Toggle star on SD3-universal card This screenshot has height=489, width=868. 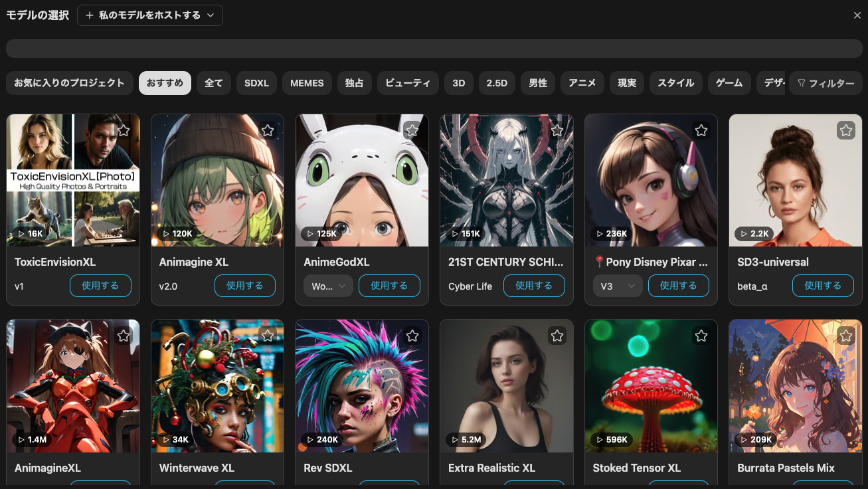[846, 130]
